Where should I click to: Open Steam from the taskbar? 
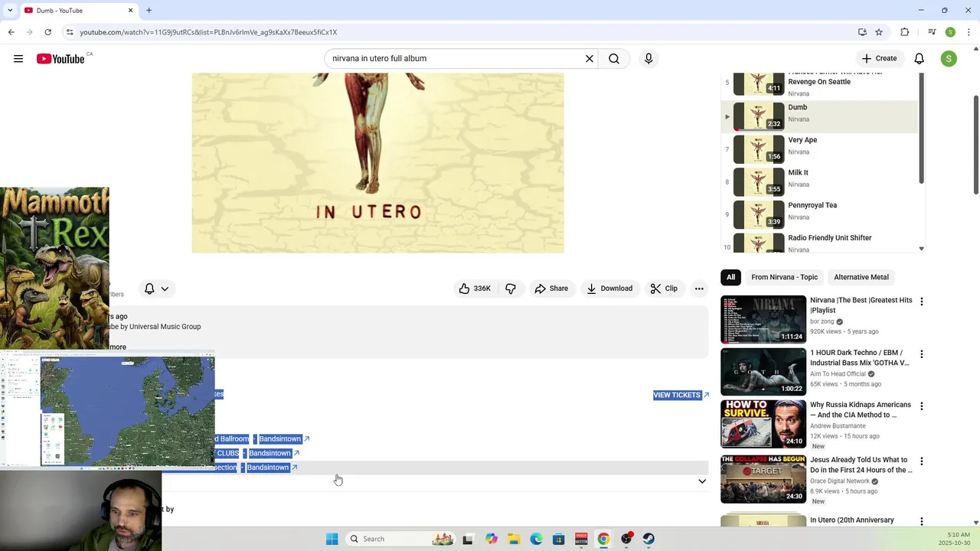pyautogui.click(x=648, y=539)
